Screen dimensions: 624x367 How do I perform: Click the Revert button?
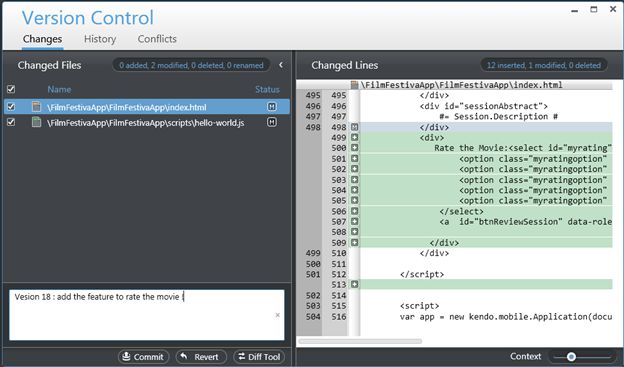click(201, 357)
